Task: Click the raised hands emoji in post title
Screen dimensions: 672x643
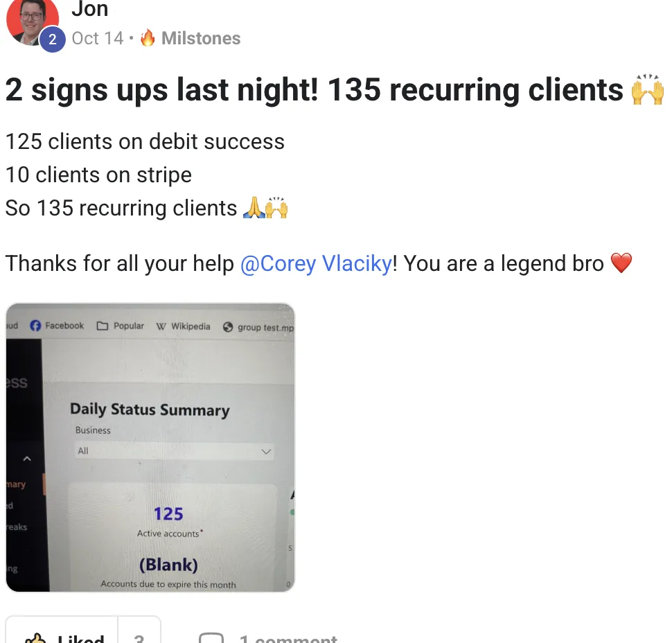Action: pos(648,89)
